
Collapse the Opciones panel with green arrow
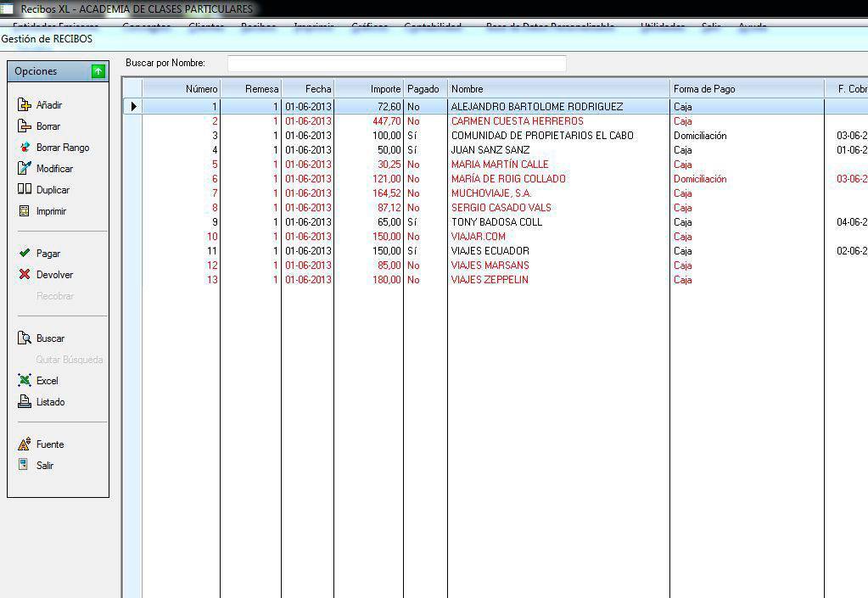(98, 72)
